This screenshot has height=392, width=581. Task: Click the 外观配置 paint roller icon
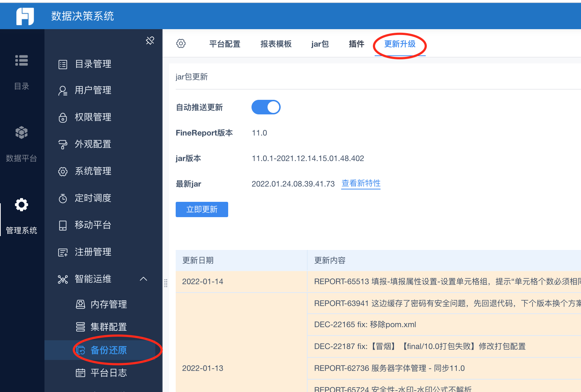pyautogui.click(x=63, y=145)
